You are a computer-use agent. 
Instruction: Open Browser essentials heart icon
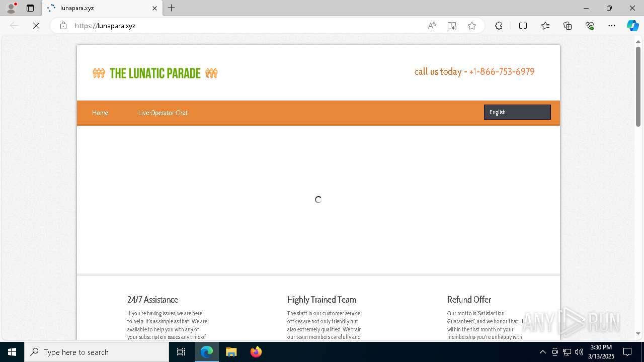click(590, 26)
